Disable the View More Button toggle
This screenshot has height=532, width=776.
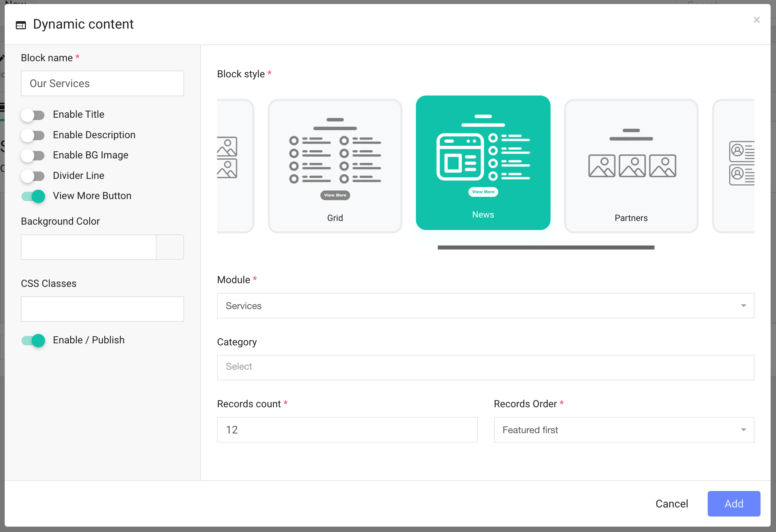(x=33, y=196)
